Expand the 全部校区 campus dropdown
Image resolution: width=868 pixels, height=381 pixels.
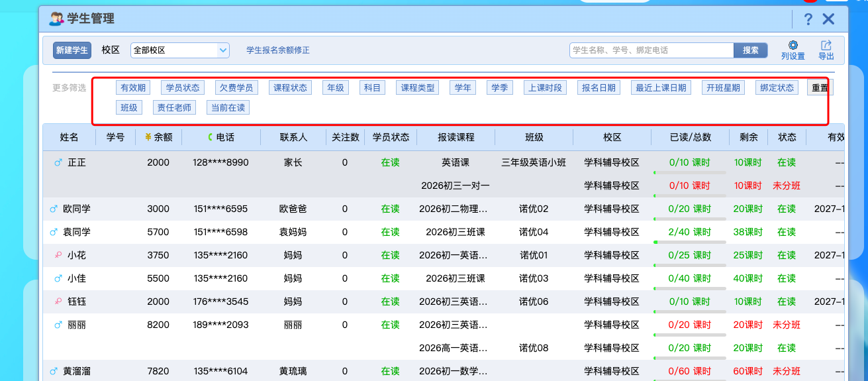coord(180,50)
